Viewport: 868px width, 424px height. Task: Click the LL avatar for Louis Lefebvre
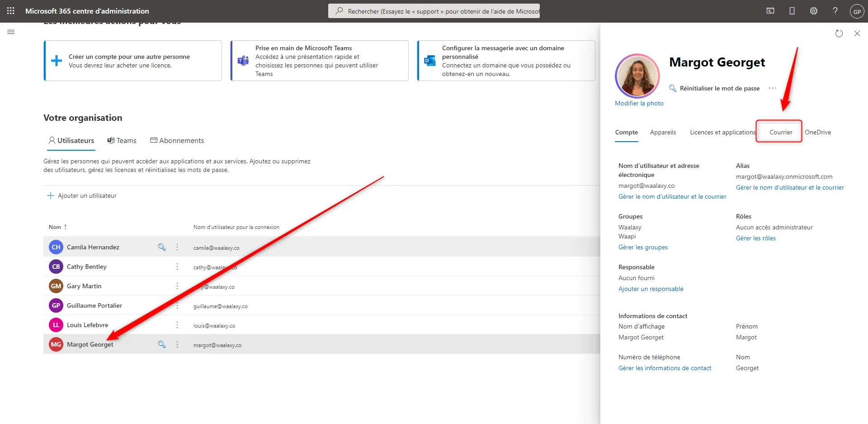tap(56, 325)
